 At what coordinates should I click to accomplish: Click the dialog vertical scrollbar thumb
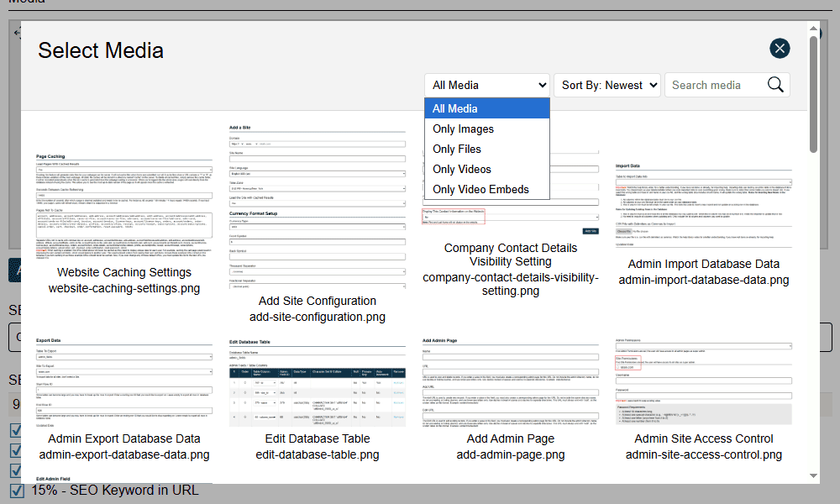pyautogui.click(x=813, y=94)
